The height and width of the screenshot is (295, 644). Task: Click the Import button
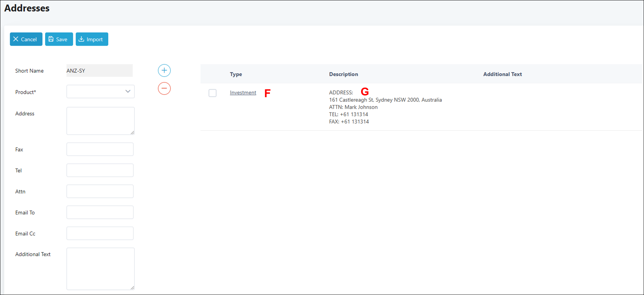(x=92, y=39)
